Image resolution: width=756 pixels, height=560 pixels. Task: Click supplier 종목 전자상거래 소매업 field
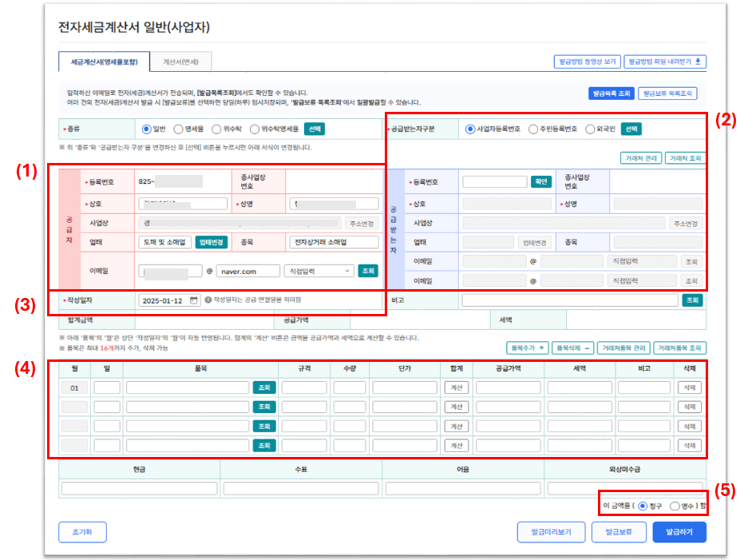334,242
